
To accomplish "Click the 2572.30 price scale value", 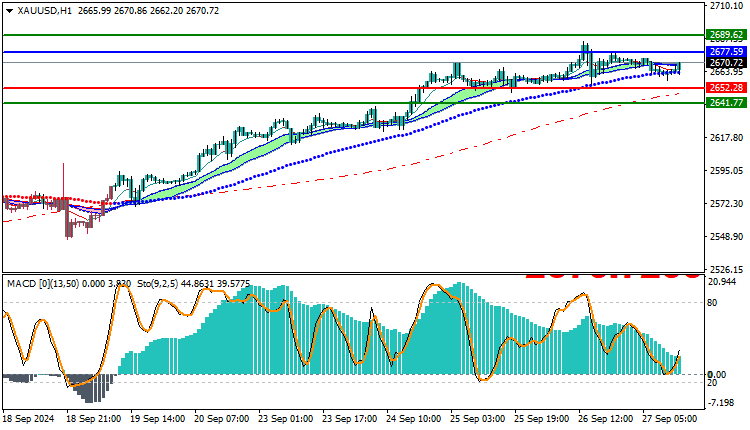I will (726, 204).
